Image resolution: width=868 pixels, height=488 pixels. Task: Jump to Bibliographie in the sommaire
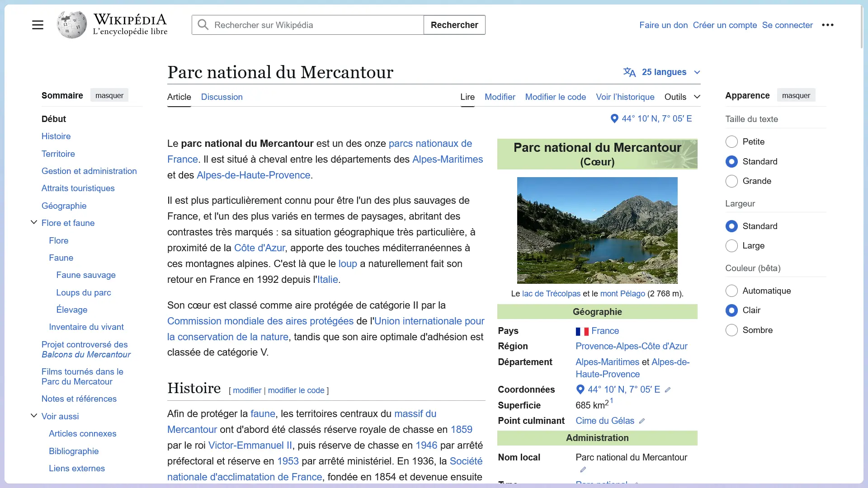click(74, 451)
